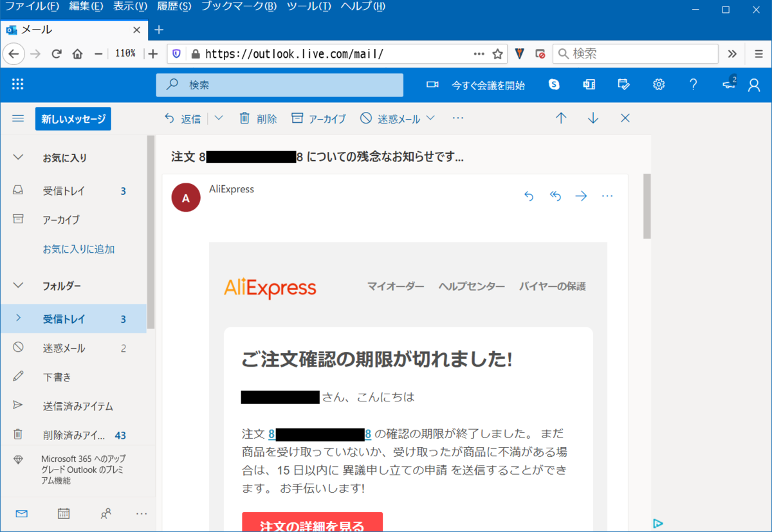Open the Sent Items folder
The image size is (772, 532).
pos(73,406)
